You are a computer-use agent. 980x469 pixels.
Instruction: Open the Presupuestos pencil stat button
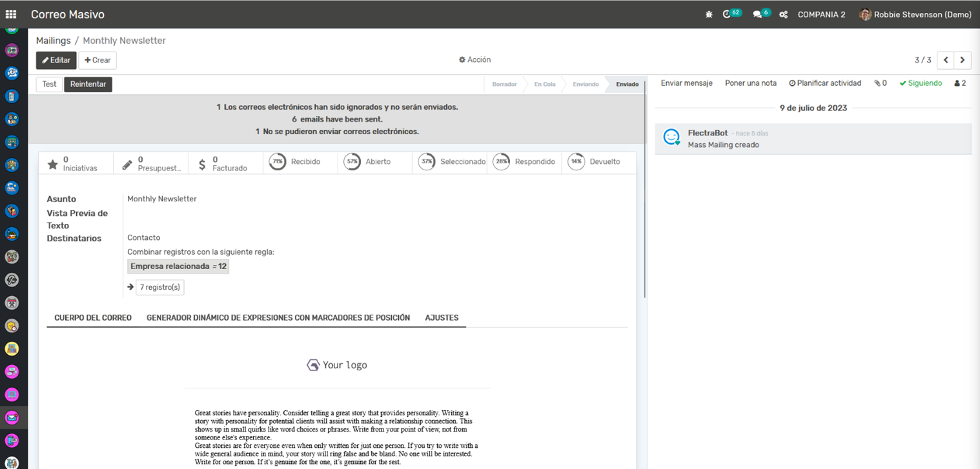click(x=150, y=163)
